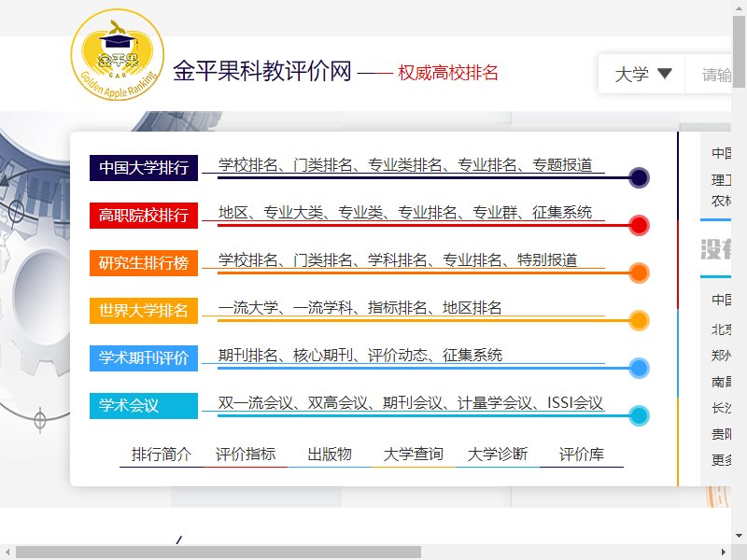Click 学校排名 in the 中国大学排行 row

coord(247,165)
